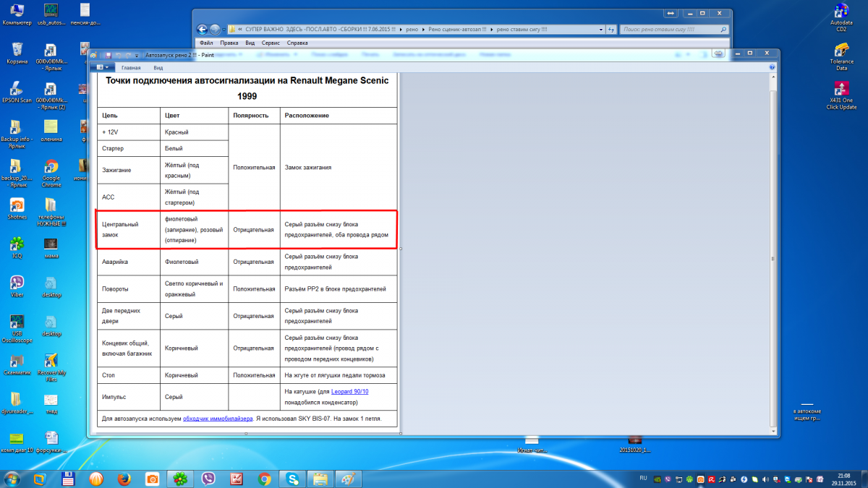This screenshot has width=868, height=488.
Task: Switch to Chrome in the taskbar
Action: 265,479
